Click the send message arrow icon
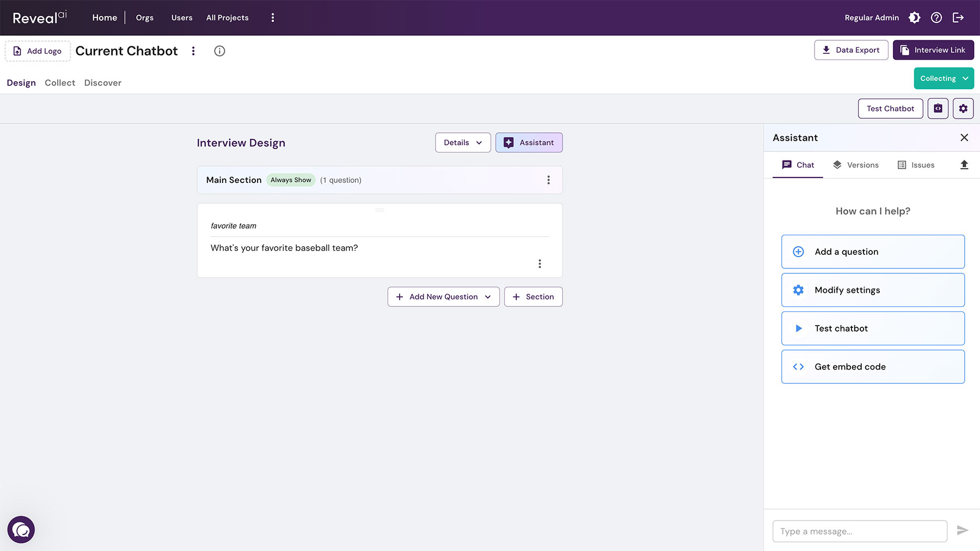Image resolution: width=980 pixels, height=551 pixels. pos(963,530)
